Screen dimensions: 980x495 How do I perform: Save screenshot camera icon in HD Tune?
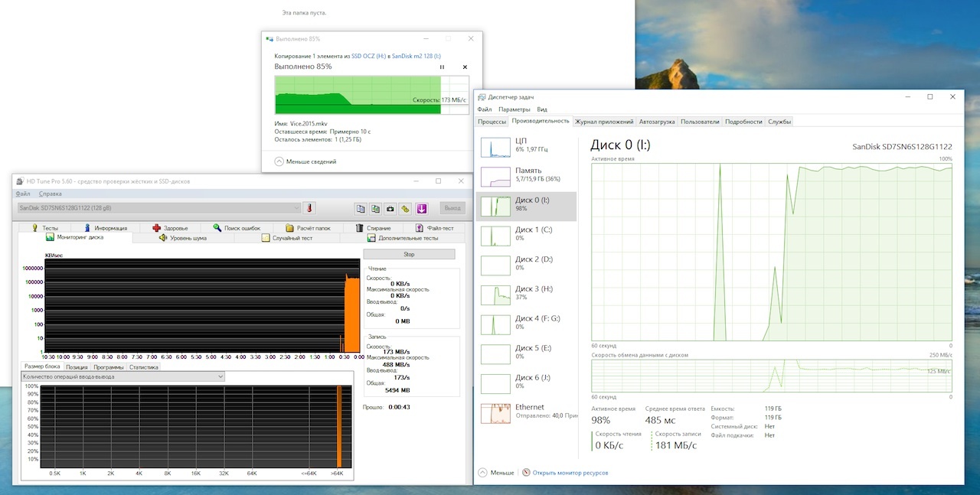(x=390, y=208)
